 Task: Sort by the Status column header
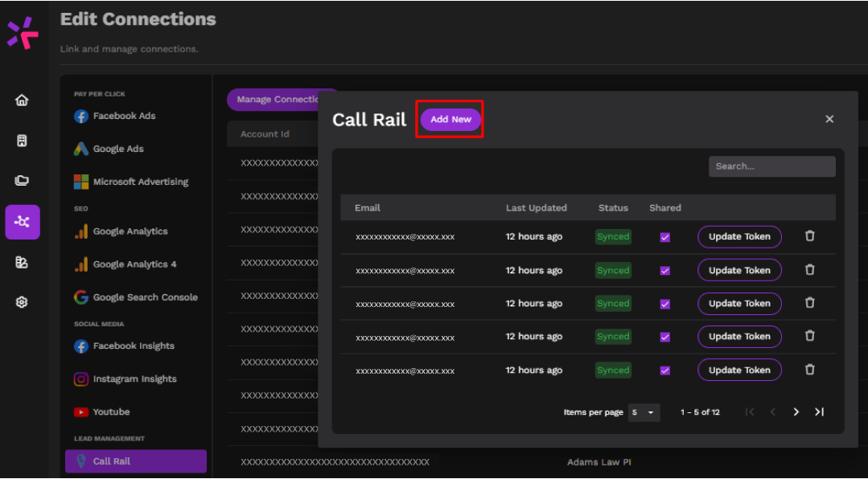point(613,208)
